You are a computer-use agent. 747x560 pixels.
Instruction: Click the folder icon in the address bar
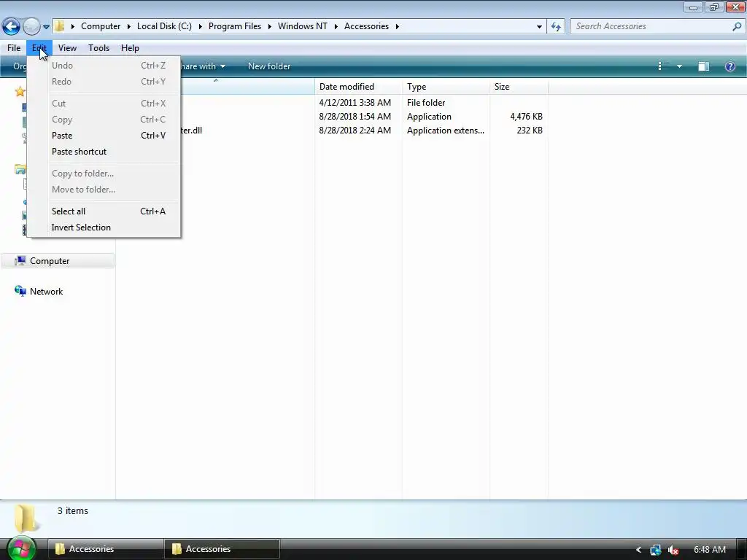click(59, 26)
